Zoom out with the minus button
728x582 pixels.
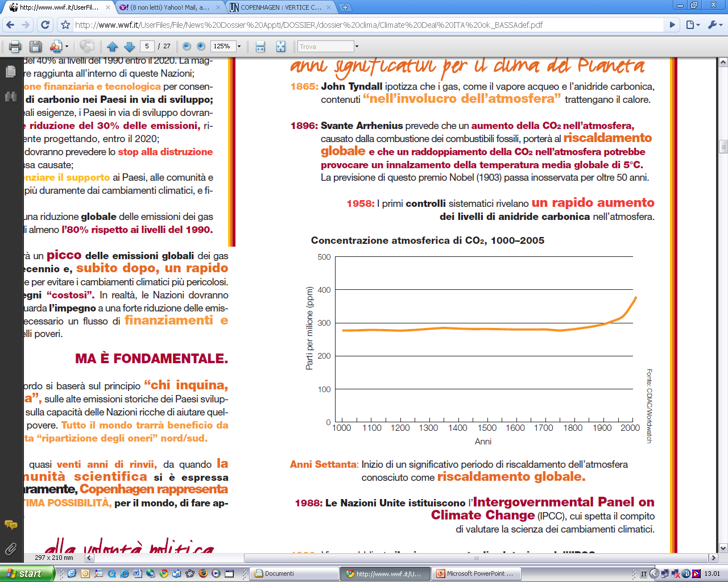187,46
